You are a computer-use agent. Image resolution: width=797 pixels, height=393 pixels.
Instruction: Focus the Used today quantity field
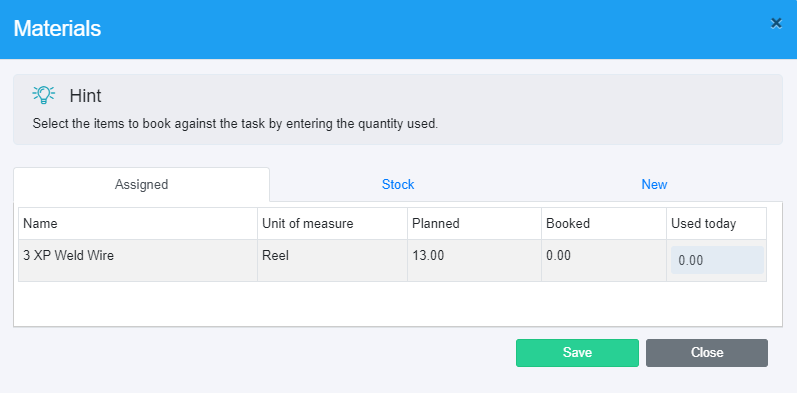717,260
